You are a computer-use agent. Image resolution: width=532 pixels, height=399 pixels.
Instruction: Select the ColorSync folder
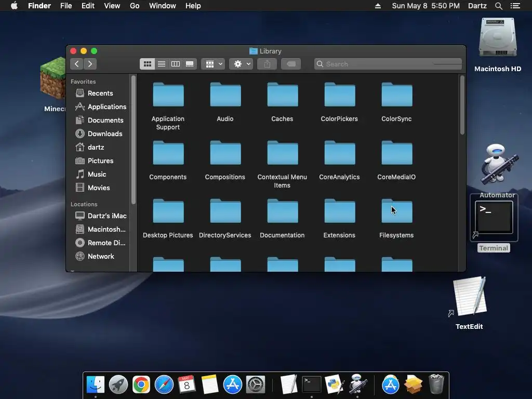[396, 95]
